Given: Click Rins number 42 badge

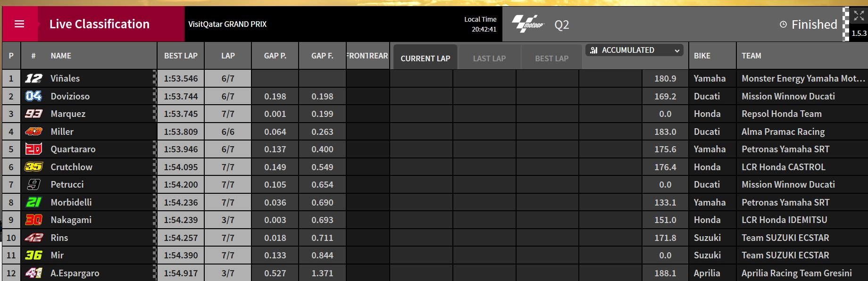Looking at the screenshot, I should 33,238.
